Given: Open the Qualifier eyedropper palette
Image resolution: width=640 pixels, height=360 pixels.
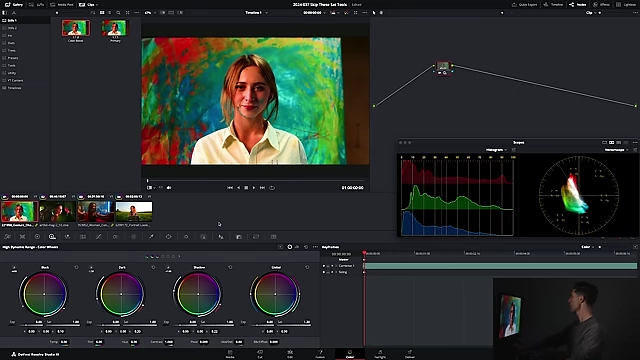Looking at the screenshot, I should click(x=151, y=237).
